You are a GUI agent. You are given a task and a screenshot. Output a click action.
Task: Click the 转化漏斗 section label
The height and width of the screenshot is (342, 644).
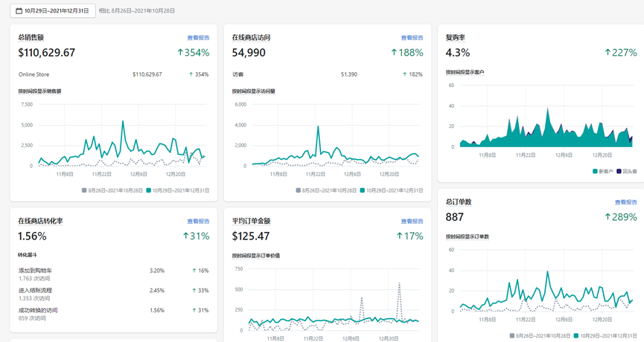click(x=28, y=255)
